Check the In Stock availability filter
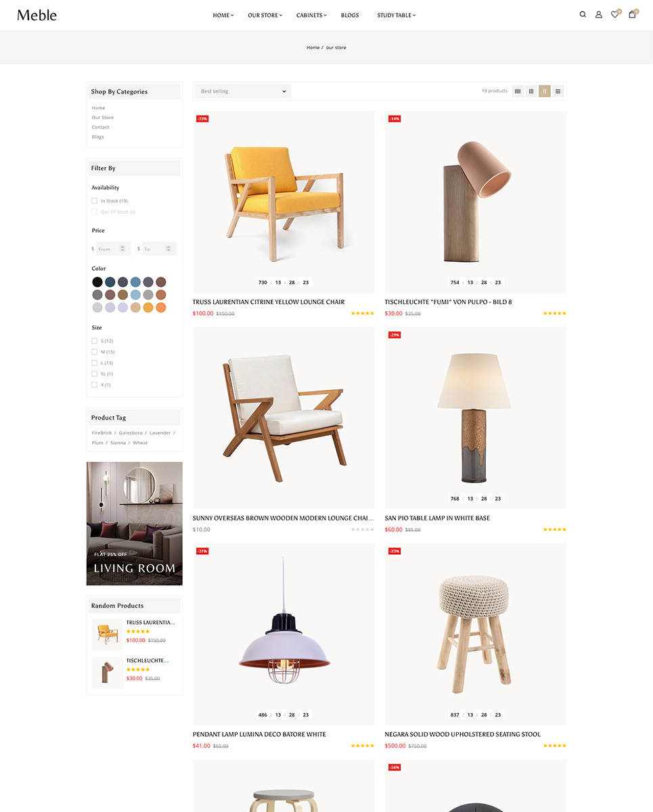Screen dimensions: 653x812 click(x=94, y=201)
